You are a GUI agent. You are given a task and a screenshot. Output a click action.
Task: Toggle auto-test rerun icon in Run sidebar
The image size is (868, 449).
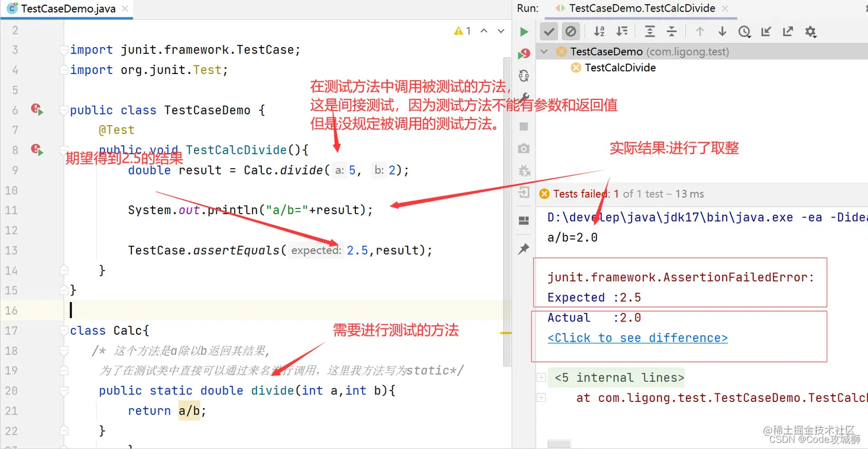[524, 76]
